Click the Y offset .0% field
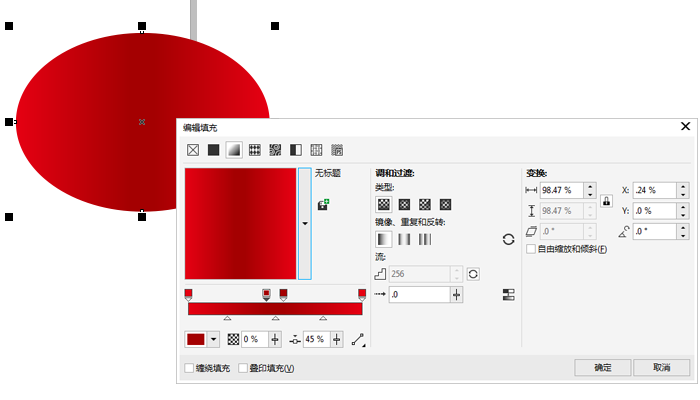This screenshot has width=700, height=400. tap(655, 211)
